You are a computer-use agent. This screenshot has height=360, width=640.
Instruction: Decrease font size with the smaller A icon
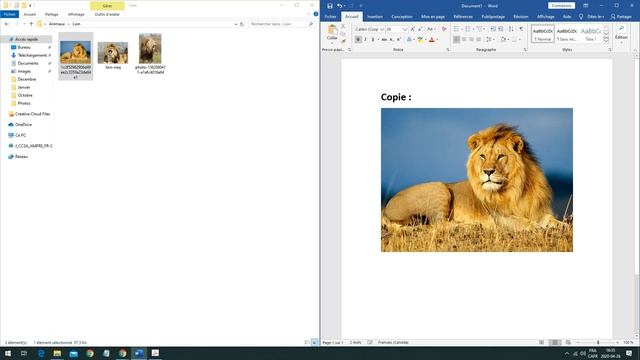[420, 29]
